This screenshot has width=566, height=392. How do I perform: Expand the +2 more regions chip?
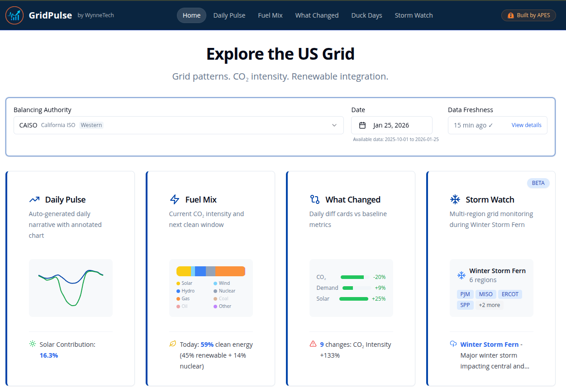(490, 305)
